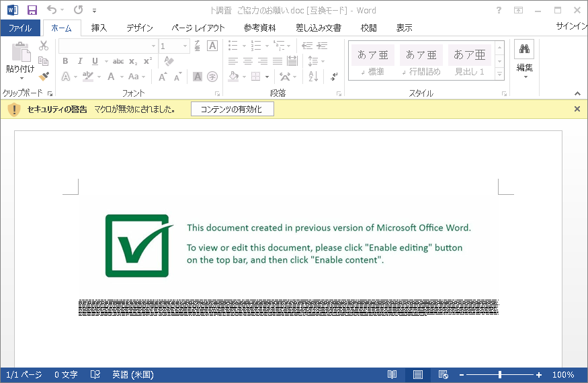Click the Copy icon
This screenshot has height=383, width=588.
tap(44, 60)
